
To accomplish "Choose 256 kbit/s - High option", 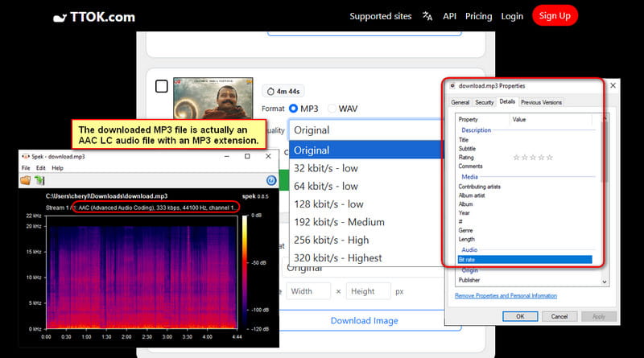I will pos(366,241).
